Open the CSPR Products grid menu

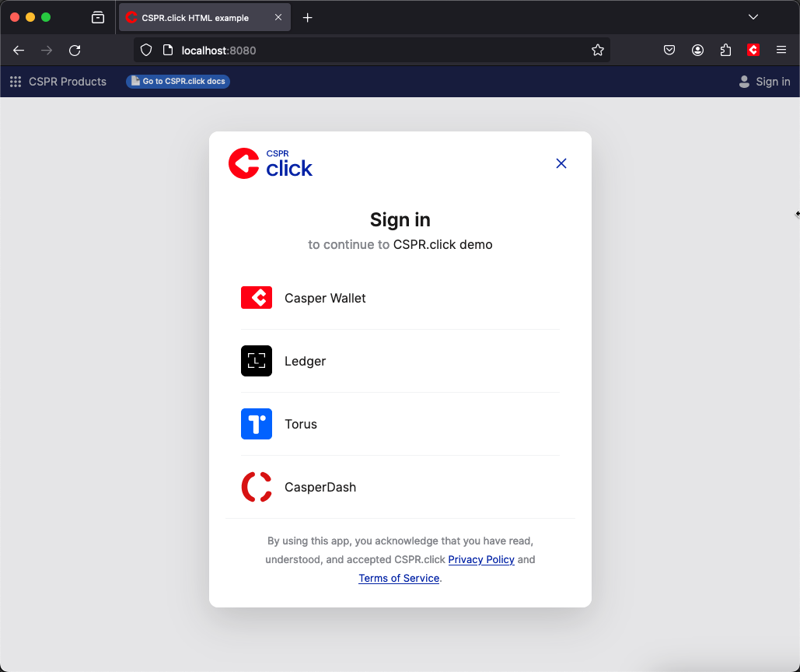tap(16, 82)
